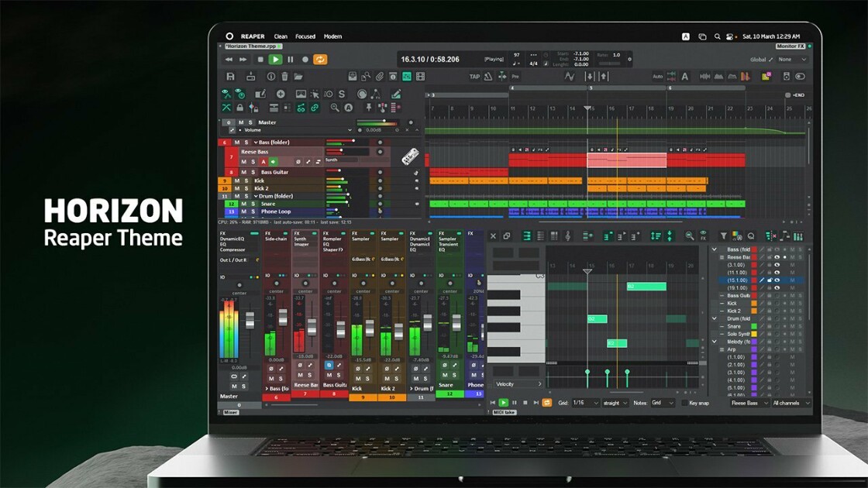868x488 pixels.
Task: Enable the Key snap checkbox
Action: (684, 403)
